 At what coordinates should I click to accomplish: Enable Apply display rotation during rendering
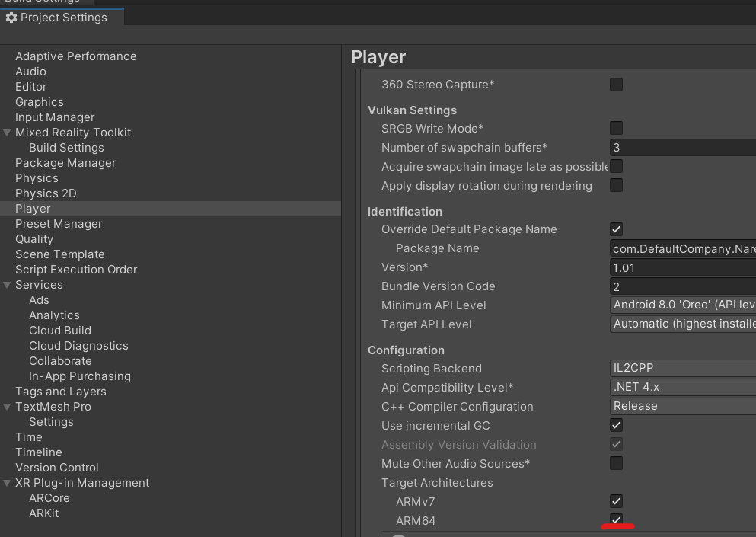click(x=616, y=185)
